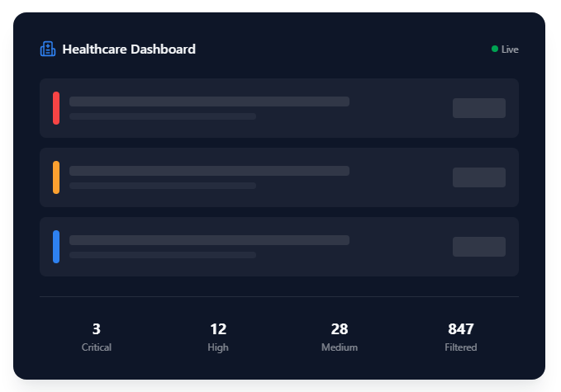
Task: Select the Filtered count showing 847
Action: [x=461, y=329]
